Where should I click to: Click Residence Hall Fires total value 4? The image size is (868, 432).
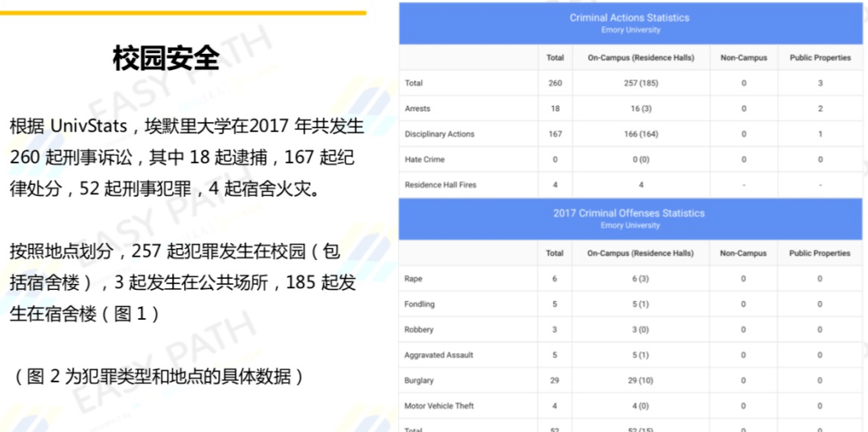(x=555, y=185)
